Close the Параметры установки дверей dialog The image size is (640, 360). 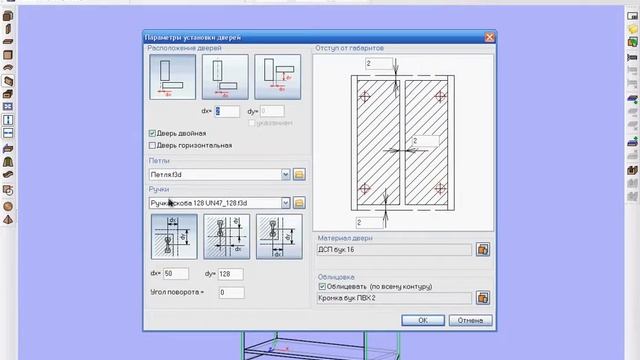(x=489, y=38)
